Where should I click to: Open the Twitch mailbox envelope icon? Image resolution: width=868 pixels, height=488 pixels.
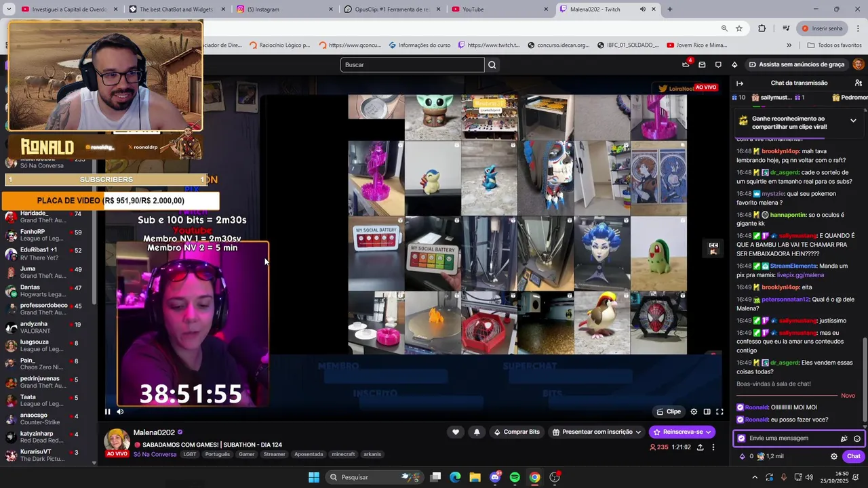[702, 64]
